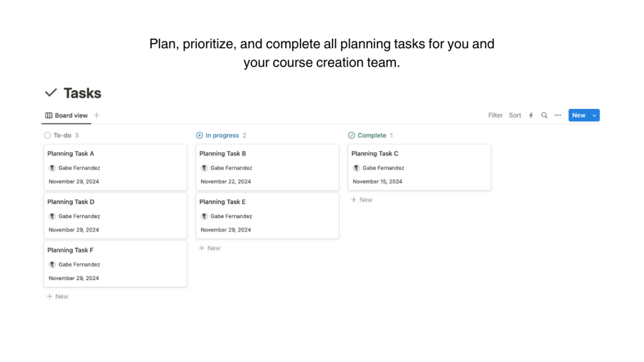
Task: Add new card under In progress column
Action: tap(210, 248)
